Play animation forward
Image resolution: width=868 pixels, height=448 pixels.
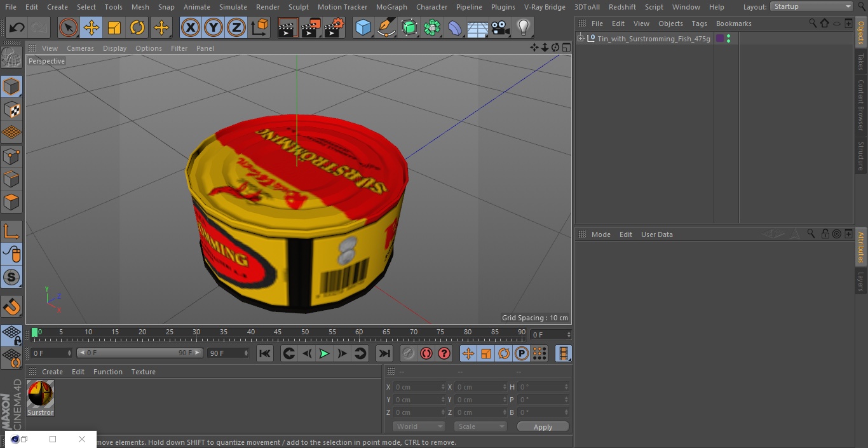(324, 353)
